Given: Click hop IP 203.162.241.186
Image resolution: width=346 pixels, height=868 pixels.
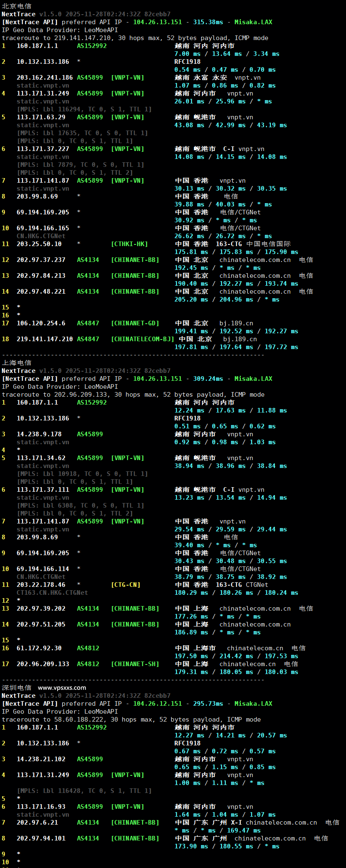Looking at the screenshot, I should (45, 78).
